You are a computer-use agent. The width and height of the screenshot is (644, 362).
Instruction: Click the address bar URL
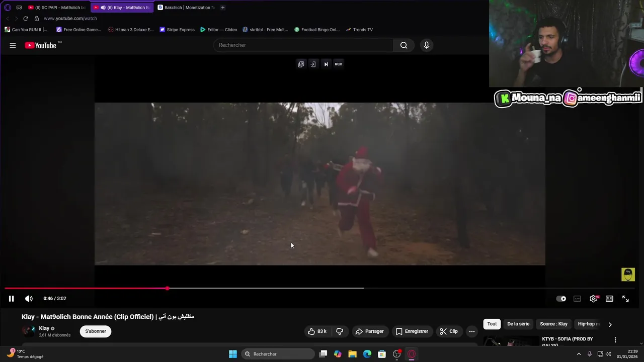click(x=70, y=19)
